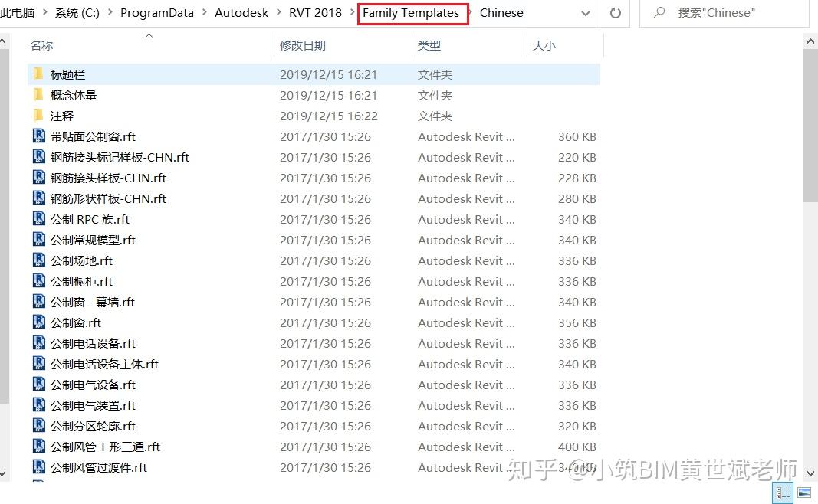Navigate to Autodesk breadcrumb segment
Screen dimensions: 818x504
tap(241, 12)
